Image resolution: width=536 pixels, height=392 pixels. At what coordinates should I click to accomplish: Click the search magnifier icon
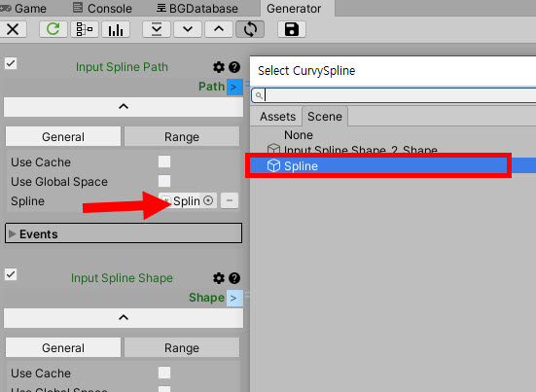(x=259, y=95)
